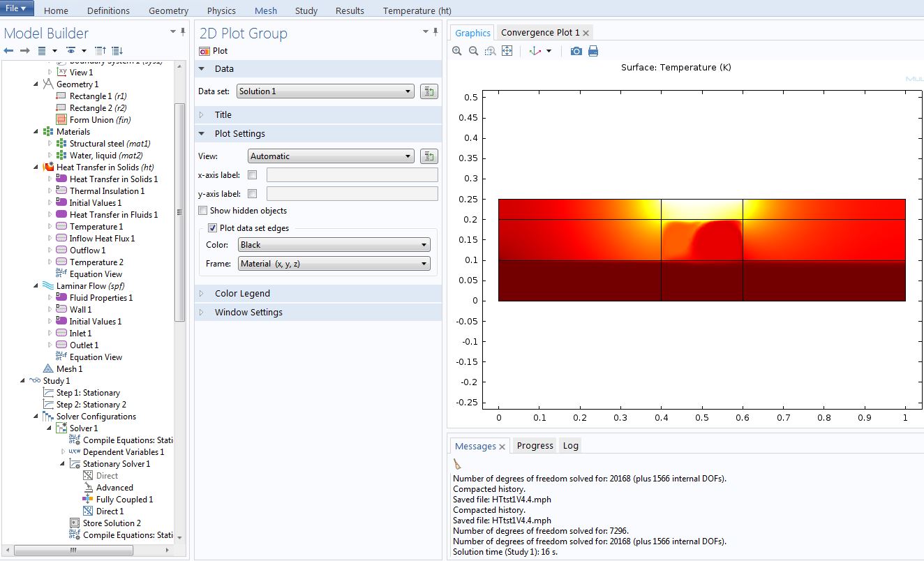
Task: Click the Zoom In graphics icon
Action: pyautogui.click(x=457, y=51)
